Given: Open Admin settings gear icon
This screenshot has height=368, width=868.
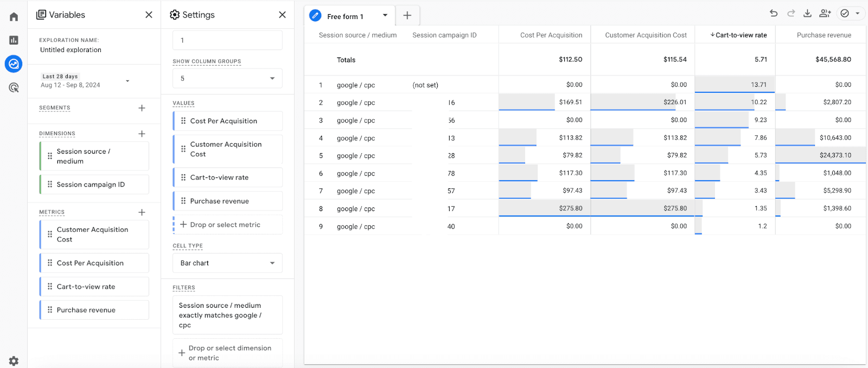Looking at the screenshot, I should coord(14,360).
